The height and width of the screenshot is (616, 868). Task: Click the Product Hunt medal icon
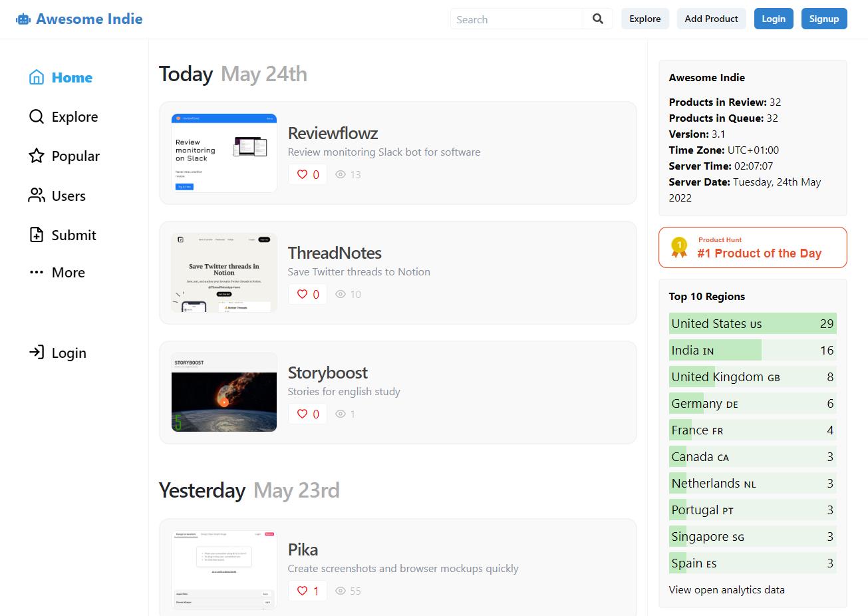[x=679, y=247]
